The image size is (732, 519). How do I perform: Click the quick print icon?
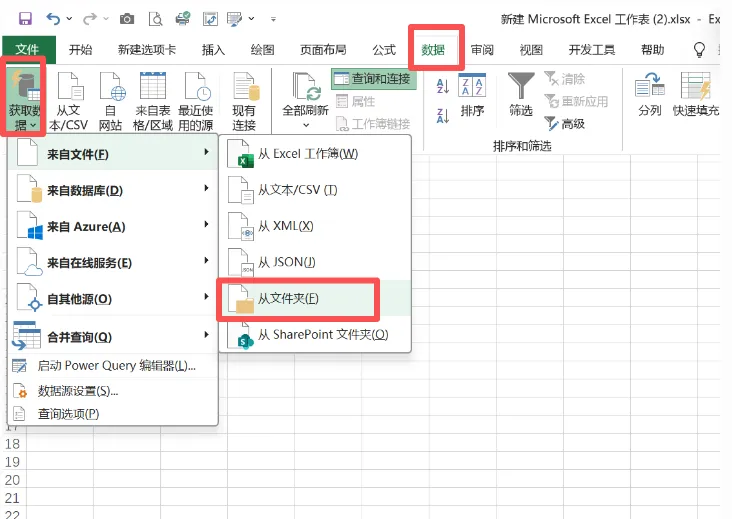pyautogui.click(x=183, y=19)
